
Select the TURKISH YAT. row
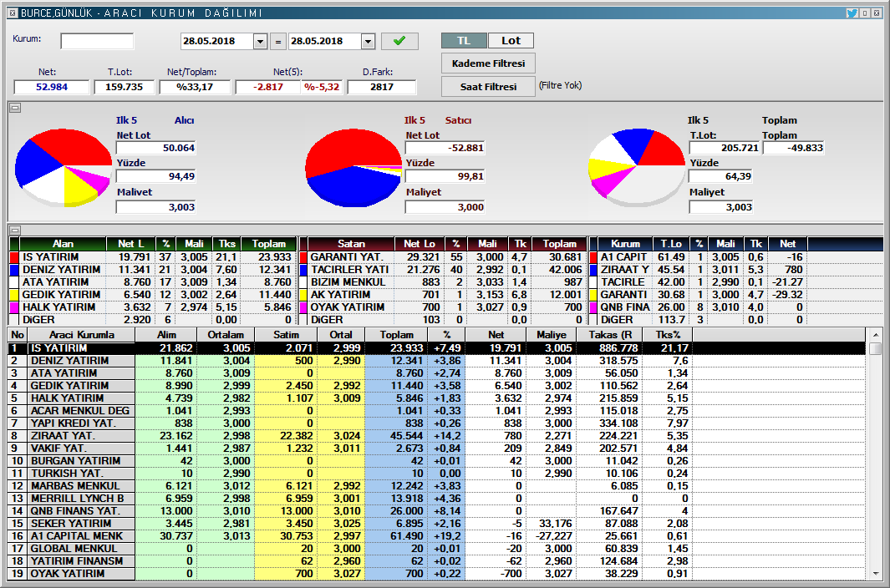436,473
